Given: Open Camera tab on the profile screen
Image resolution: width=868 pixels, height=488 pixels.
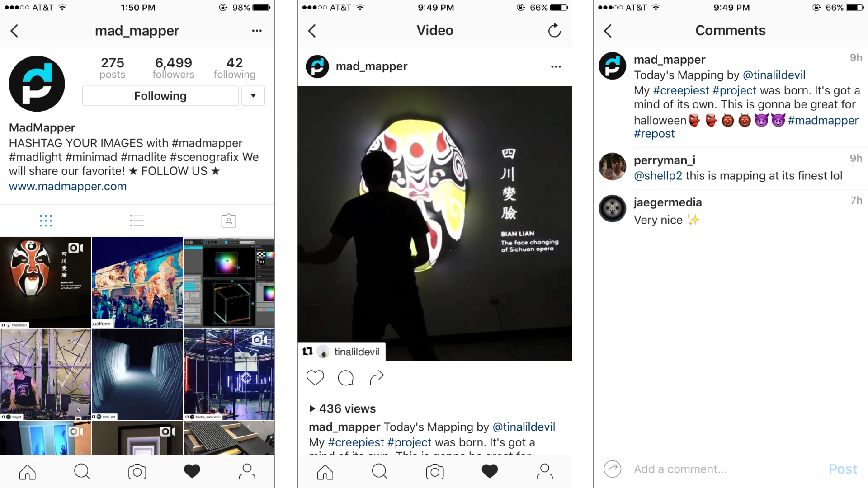Looking at the screenshot, I should point(137,472).
